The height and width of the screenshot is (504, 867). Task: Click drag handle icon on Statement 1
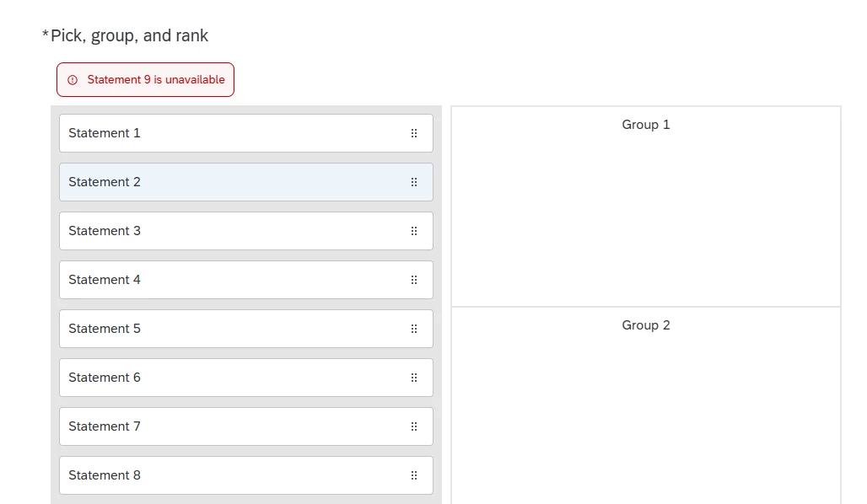414,133
